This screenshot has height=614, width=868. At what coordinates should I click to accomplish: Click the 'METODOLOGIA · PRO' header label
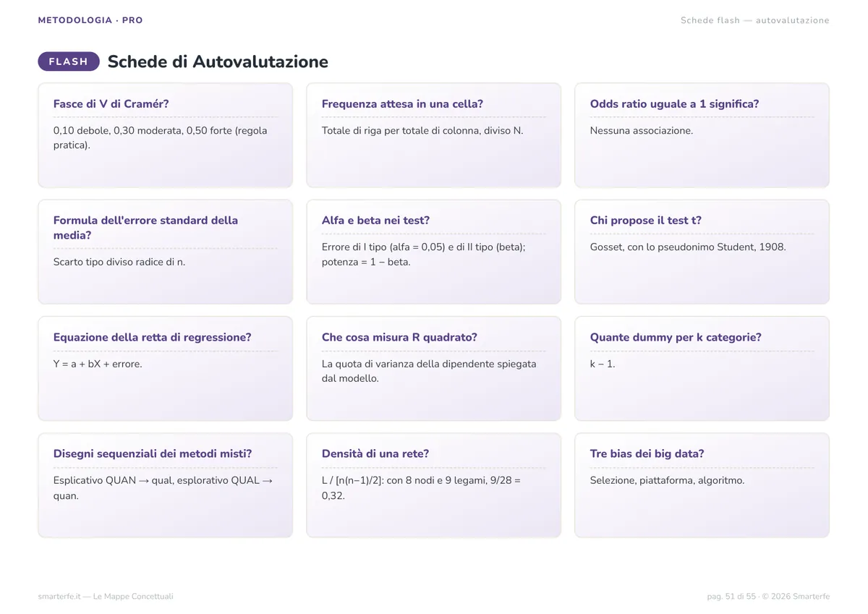90,20
